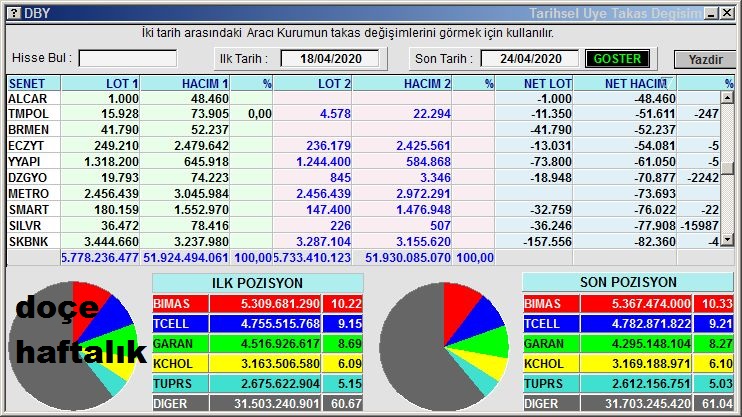Viewport: 742px width, 417px height.
Task: Click total LOT 1 value 5.778.236.477
Action: (x=100, y=258)
